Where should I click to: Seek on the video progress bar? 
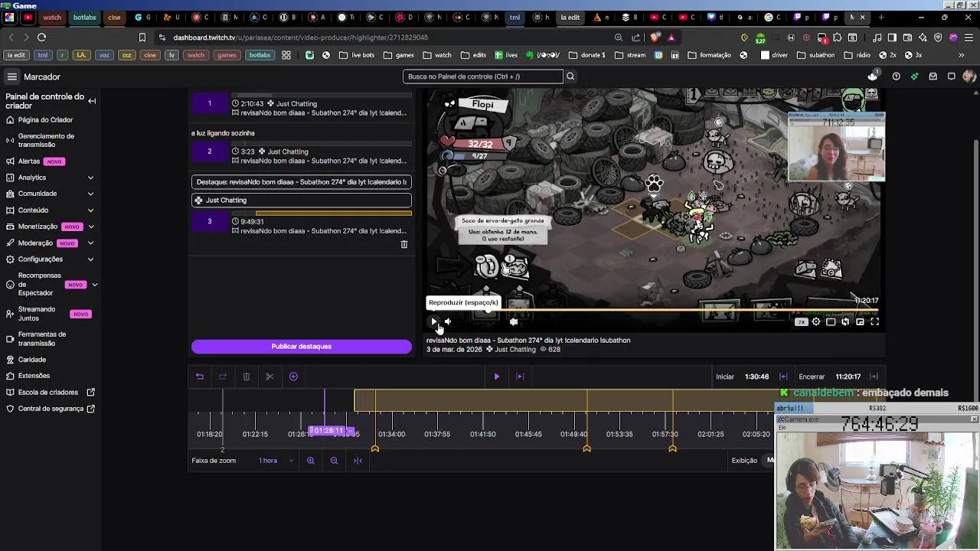point(653,311)
